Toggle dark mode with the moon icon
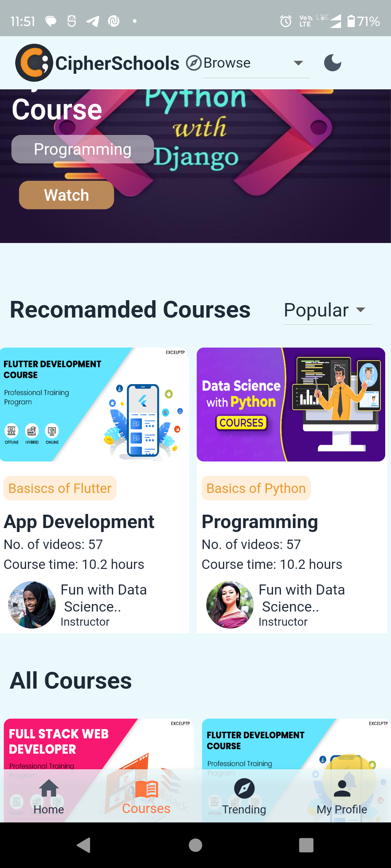The image size is (391, 868). pyautogui.click(x=332, y=62)
